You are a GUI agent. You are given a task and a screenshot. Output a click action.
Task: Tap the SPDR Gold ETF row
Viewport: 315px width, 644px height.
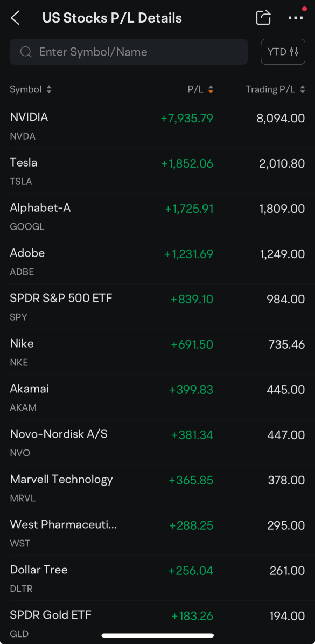point(157,622)
